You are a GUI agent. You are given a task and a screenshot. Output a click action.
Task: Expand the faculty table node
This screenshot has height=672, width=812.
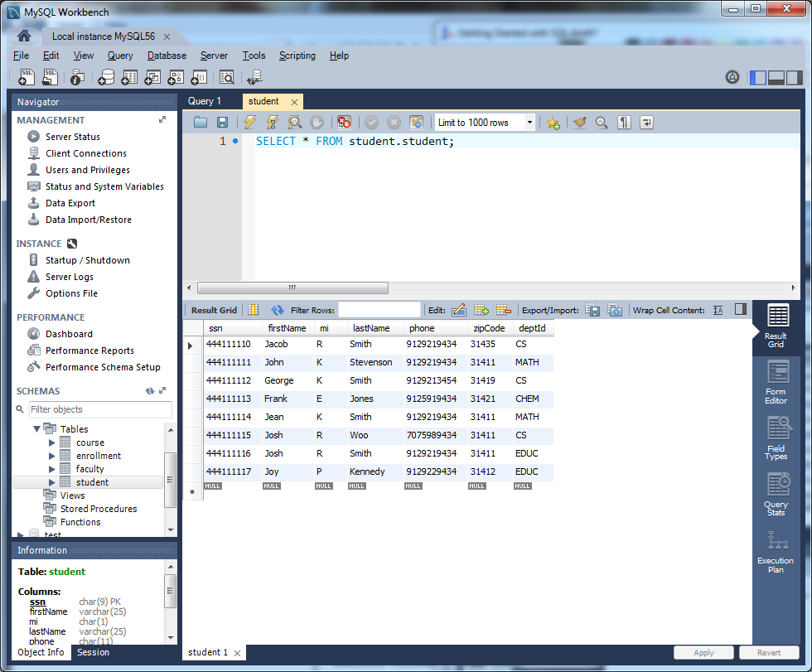(x=51, y=469)
